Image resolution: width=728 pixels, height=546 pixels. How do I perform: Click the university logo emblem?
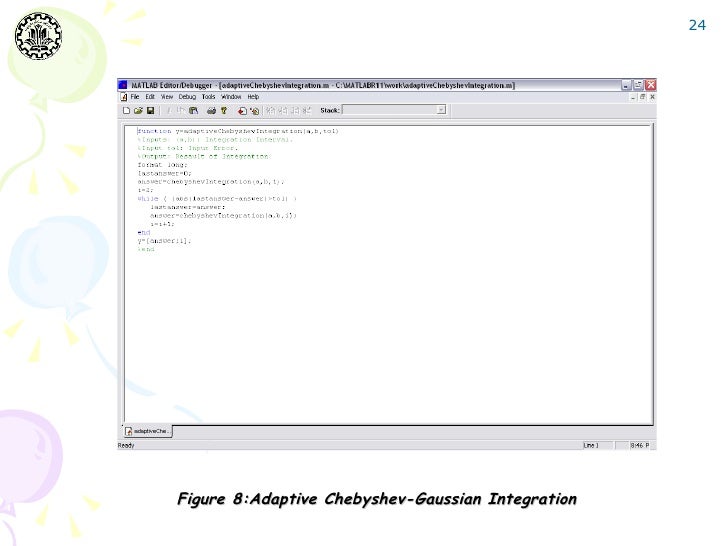pyautogui.click(x=38, y=36)
